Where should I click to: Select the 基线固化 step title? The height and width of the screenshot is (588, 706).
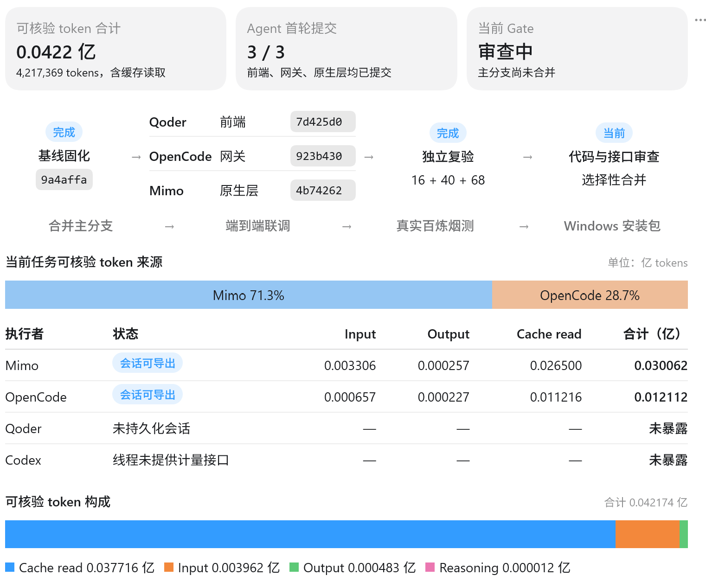click(x=64, y=156)
